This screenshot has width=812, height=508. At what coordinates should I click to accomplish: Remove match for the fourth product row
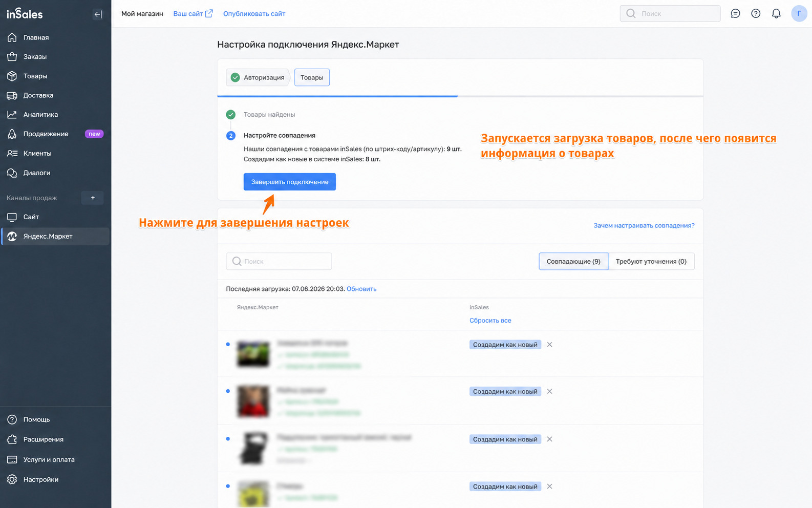point(549,486)
